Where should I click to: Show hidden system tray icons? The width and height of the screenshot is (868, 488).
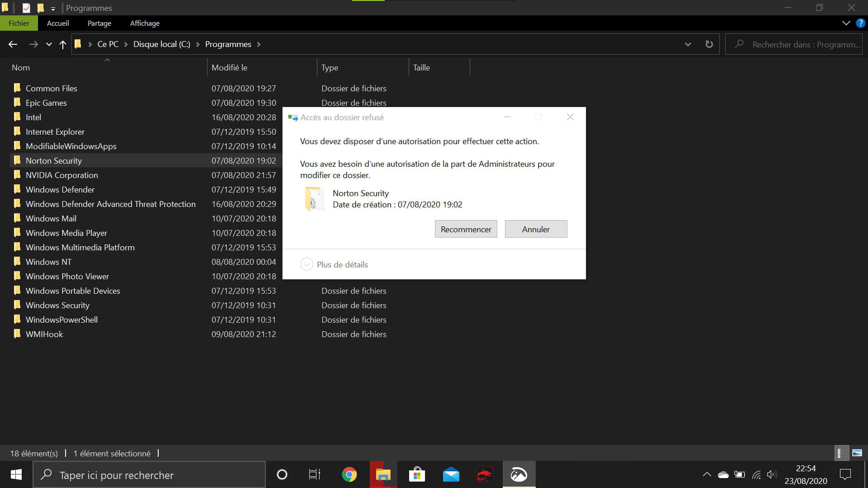coord(707,474)
